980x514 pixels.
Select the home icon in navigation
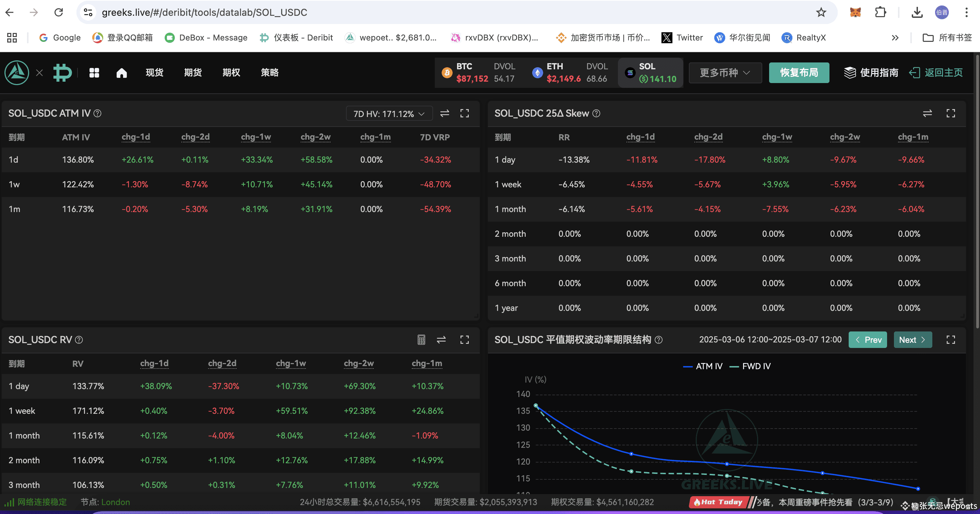121,72
